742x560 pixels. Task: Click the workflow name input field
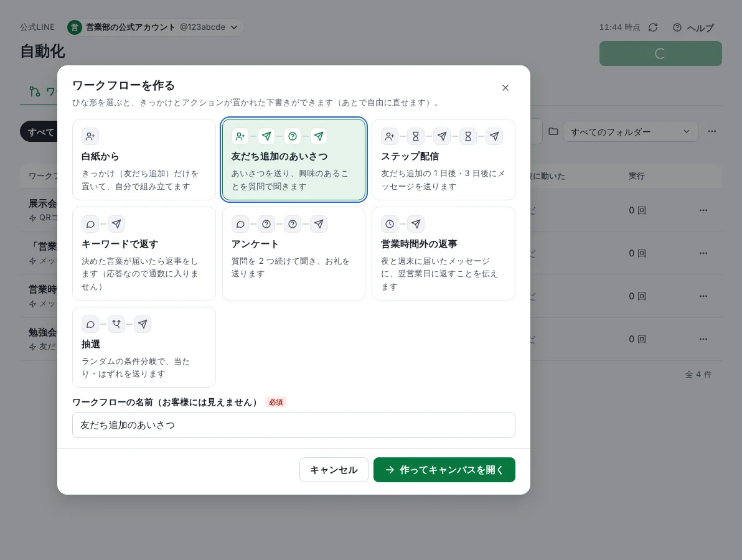pos(293,425)
